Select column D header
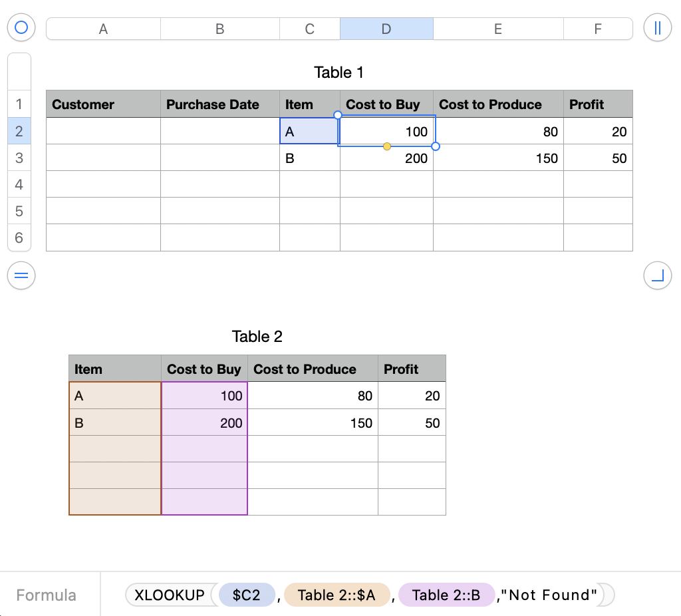This screenshot has width=681, height=616. coord(386,29)
